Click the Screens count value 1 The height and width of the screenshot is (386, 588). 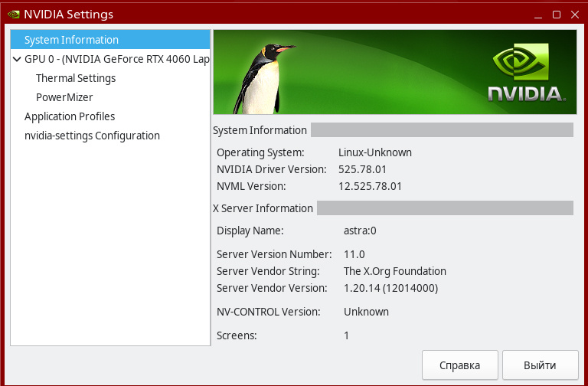click(347, 335)
